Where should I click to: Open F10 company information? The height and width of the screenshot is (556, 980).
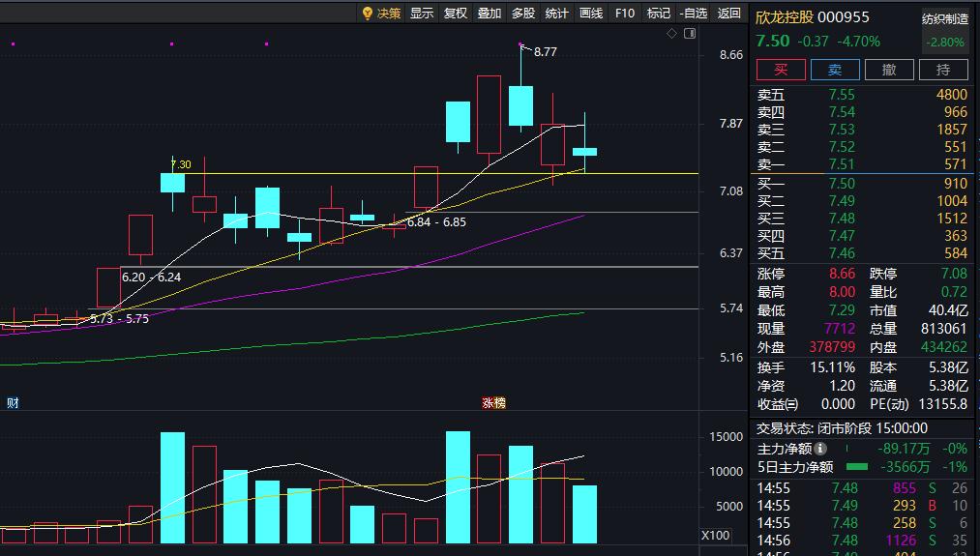pos(625,14)
